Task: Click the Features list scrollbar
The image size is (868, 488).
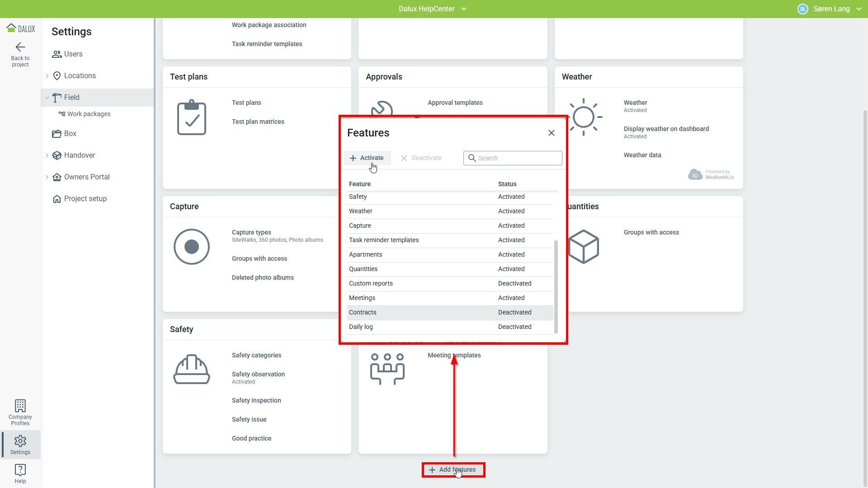Action: pyautogui.click(x=556, y=286)
